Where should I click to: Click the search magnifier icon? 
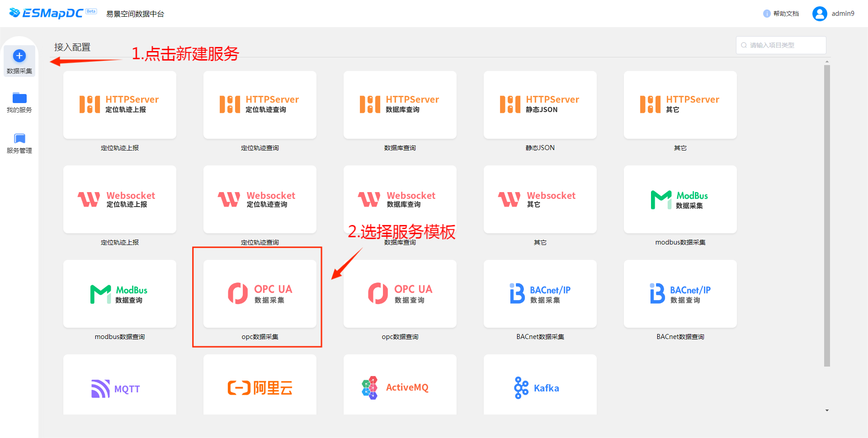(x=744, y=45)
